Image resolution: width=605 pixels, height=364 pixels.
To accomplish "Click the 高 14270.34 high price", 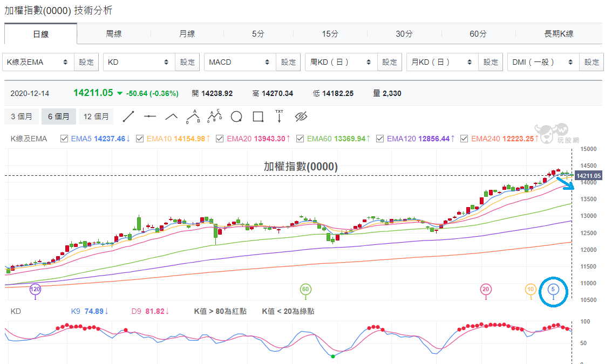I will click(273, 93).
